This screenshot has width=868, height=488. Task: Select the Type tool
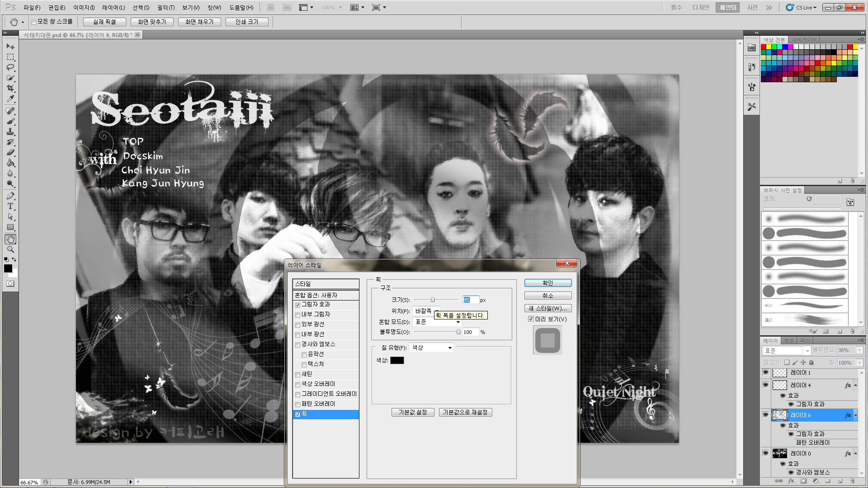pos(10,206)
